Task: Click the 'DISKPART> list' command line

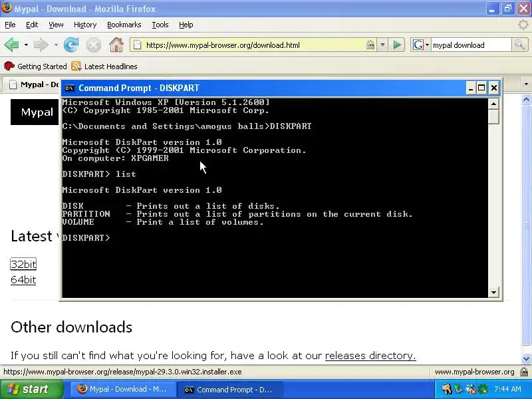Action: tap(99, 174)
